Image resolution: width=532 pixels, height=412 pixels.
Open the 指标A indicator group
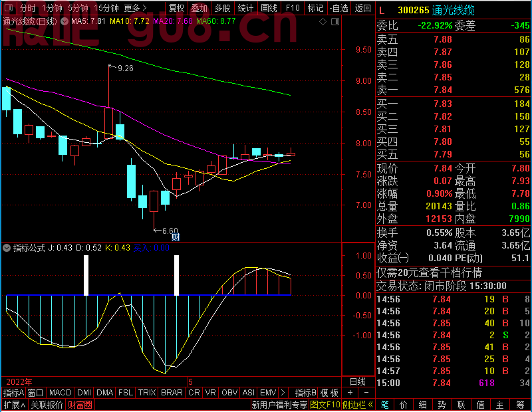click(x=13, y=393)
